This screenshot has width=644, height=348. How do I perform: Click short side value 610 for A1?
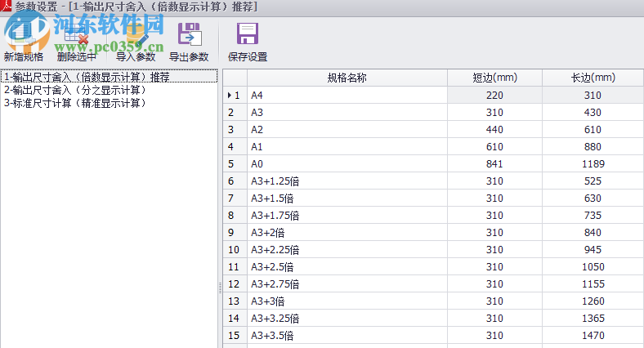pyautogui.click(x=495, y=146)
